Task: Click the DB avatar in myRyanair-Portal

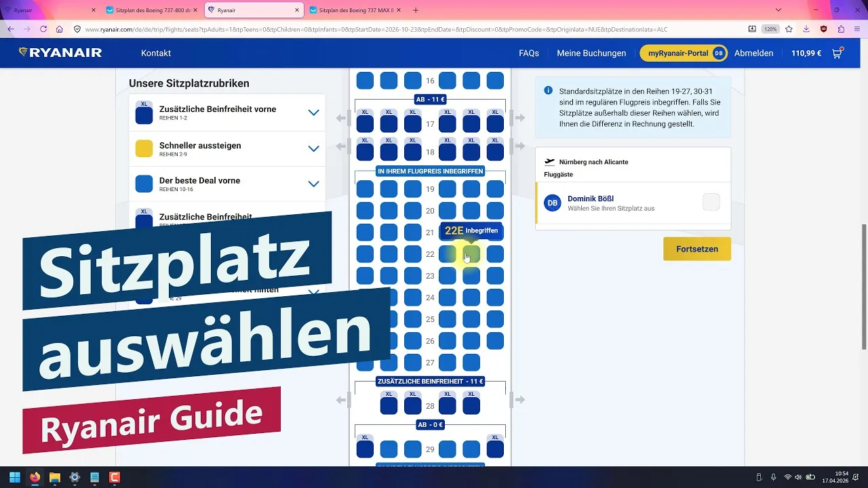Action: click(718, 52)
